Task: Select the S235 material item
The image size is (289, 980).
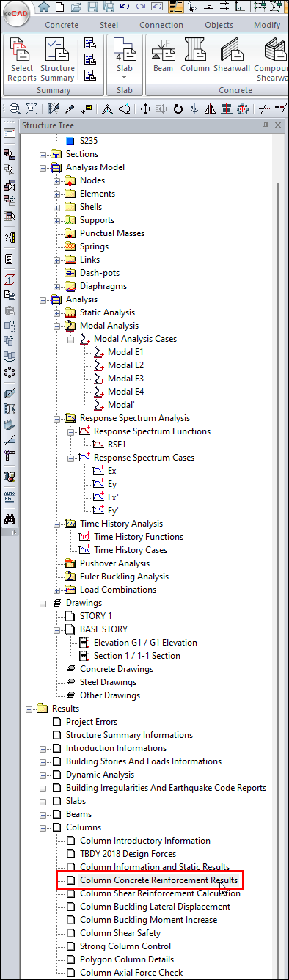Action: click(x=88, y=140)
